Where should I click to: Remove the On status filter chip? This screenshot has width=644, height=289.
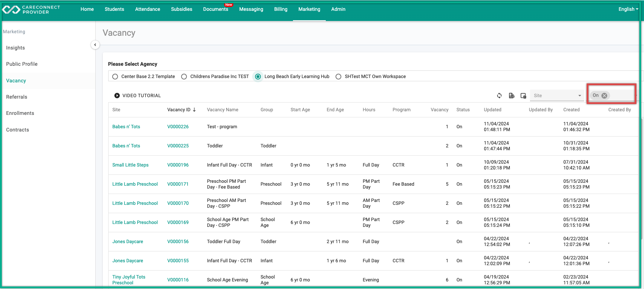pos(604,96)
